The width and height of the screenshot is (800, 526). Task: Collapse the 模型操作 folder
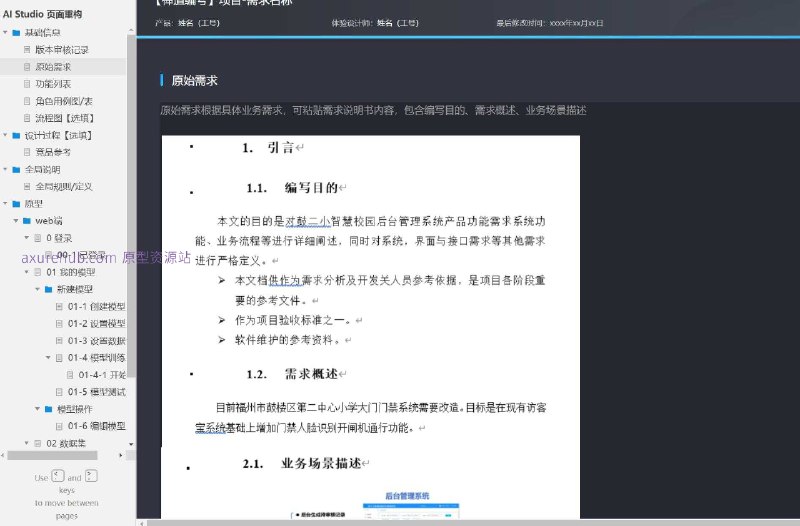37,409
